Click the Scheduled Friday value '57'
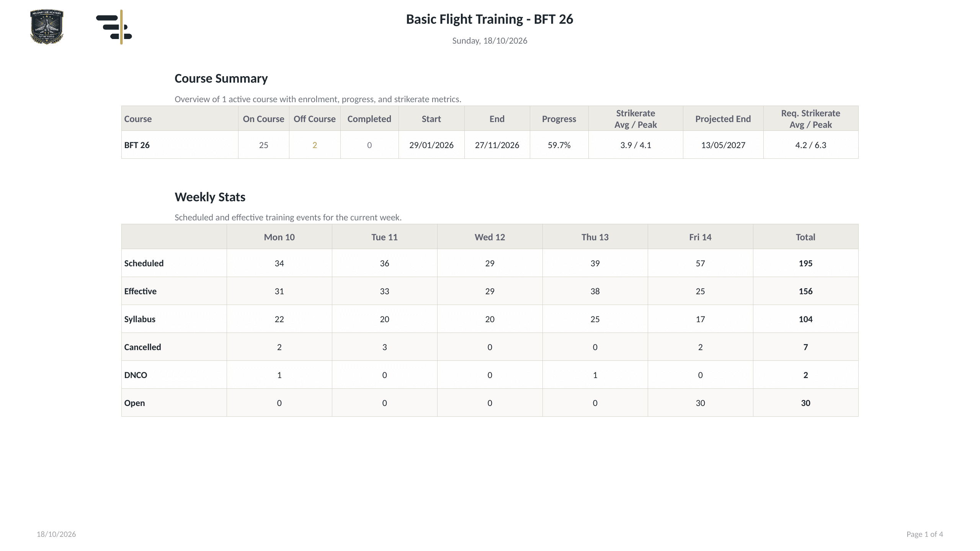Screen dimensions: 980x551 point(701,263)
